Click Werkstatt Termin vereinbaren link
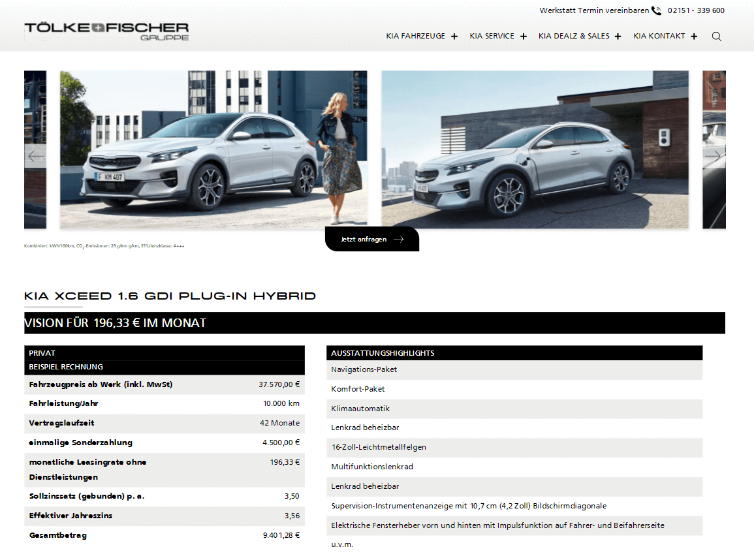Screen dimensions: 754x560 (594, 10)
